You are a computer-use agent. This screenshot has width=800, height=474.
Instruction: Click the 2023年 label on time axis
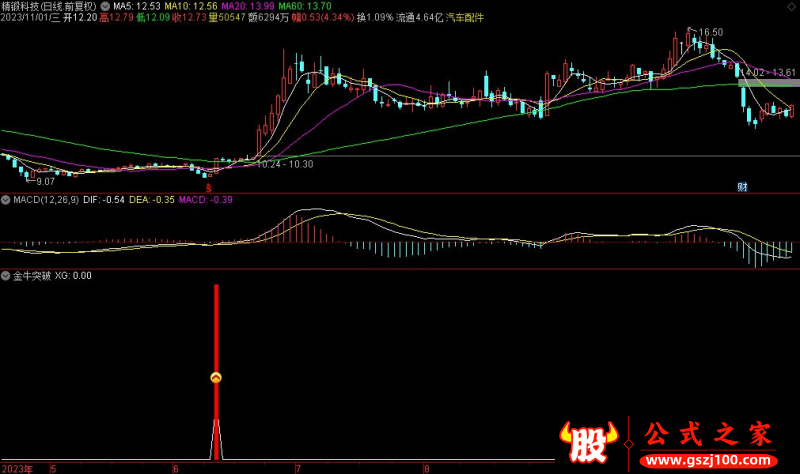17,468
